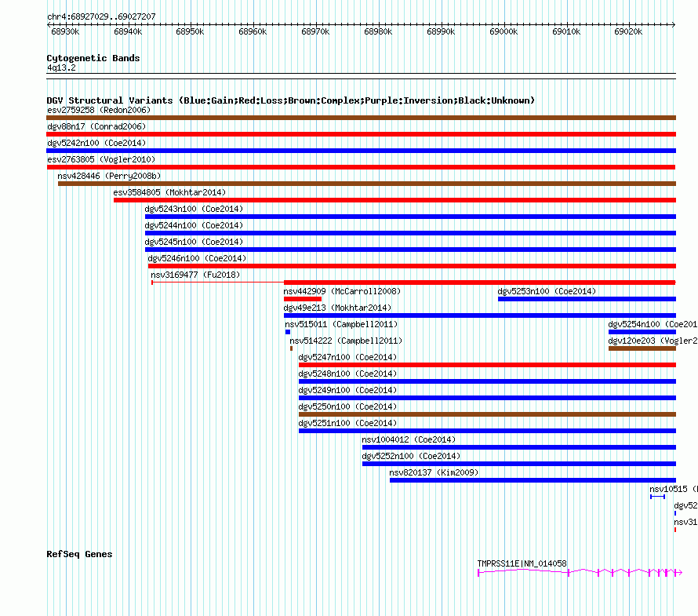698x616 pixels.
Task: Open the nsv10515 variant label
Action: click(x=674, y=489)
